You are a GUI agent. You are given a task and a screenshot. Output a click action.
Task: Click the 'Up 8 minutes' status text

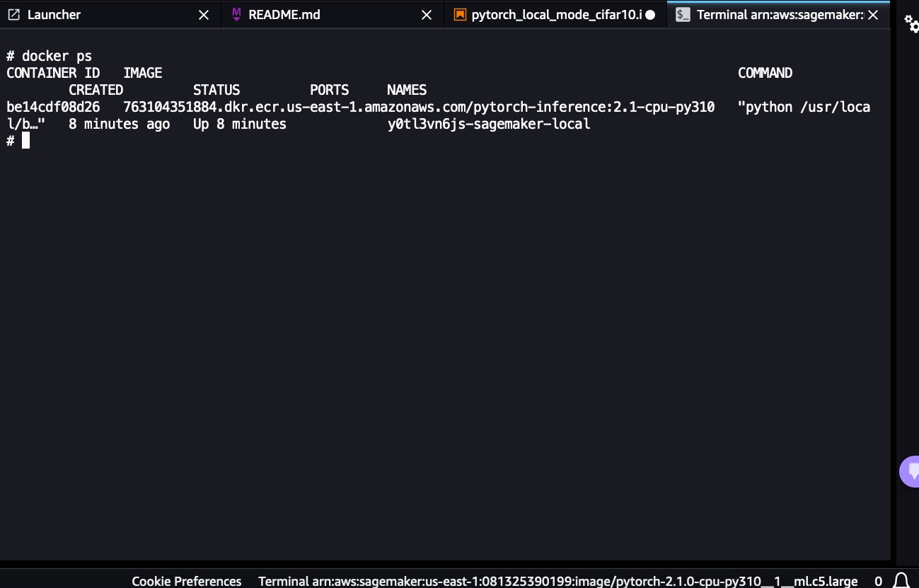tap(240, 124)
